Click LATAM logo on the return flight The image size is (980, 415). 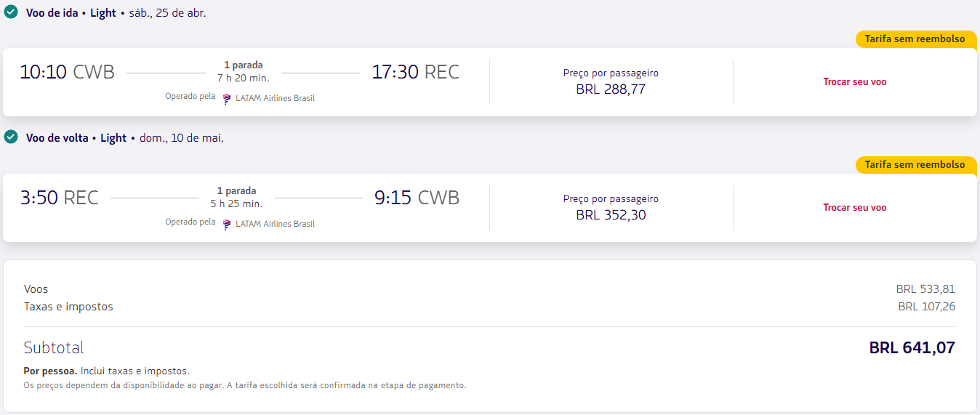[227, 224]
